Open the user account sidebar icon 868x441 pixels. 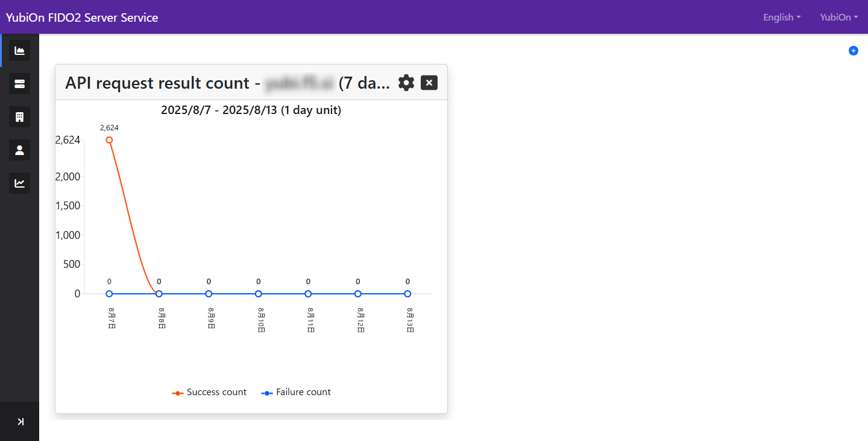pos(19,150)
